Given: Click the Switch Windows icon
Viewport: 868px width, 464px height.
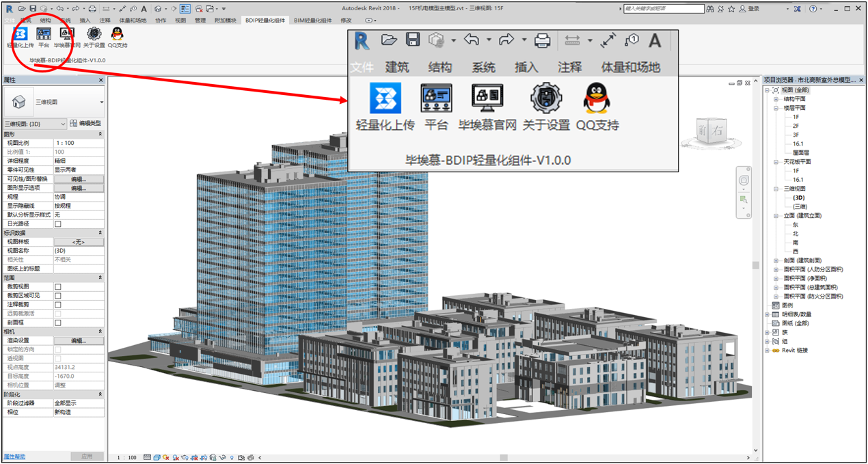Looking at the screenshot, I should 209,9.
